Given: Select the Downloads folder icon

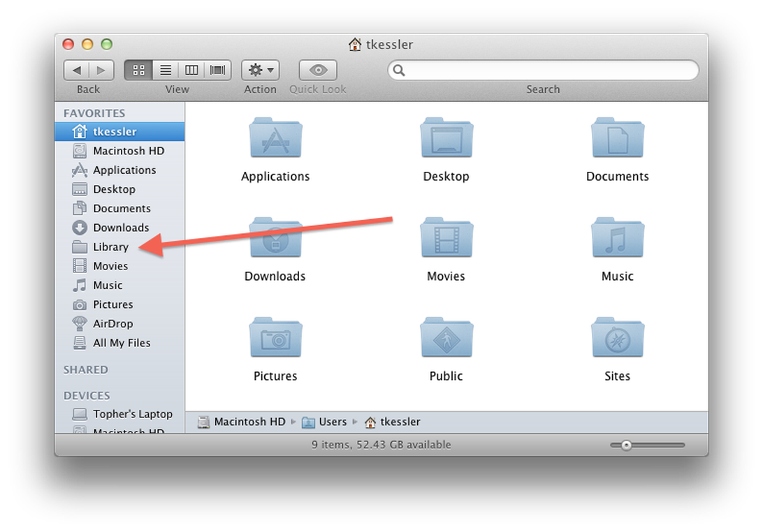Looking at the screenshot, I should (275, 237).
